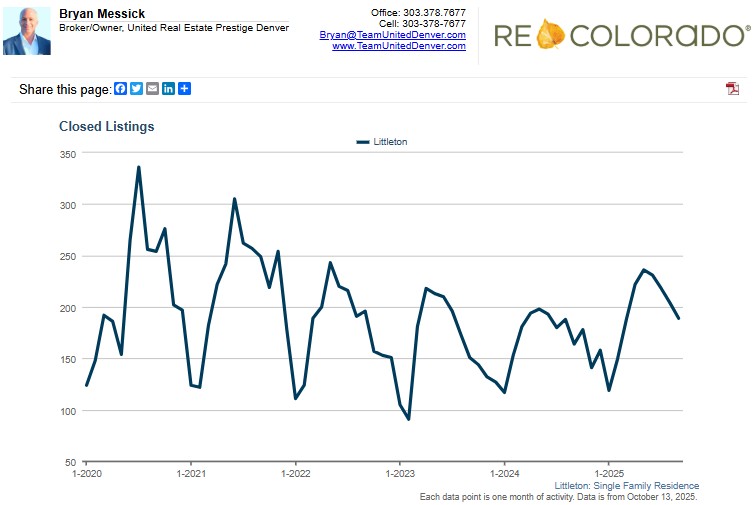Select the final data point on the line

pos(678,318)
